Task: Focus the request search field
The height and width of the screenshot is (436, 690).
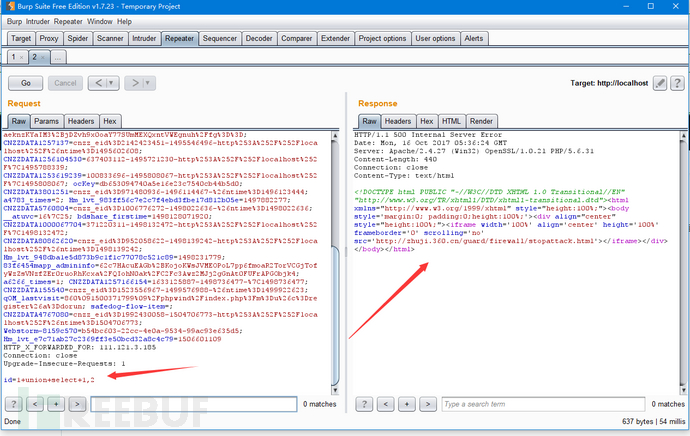Action: [x=194, y=404]
